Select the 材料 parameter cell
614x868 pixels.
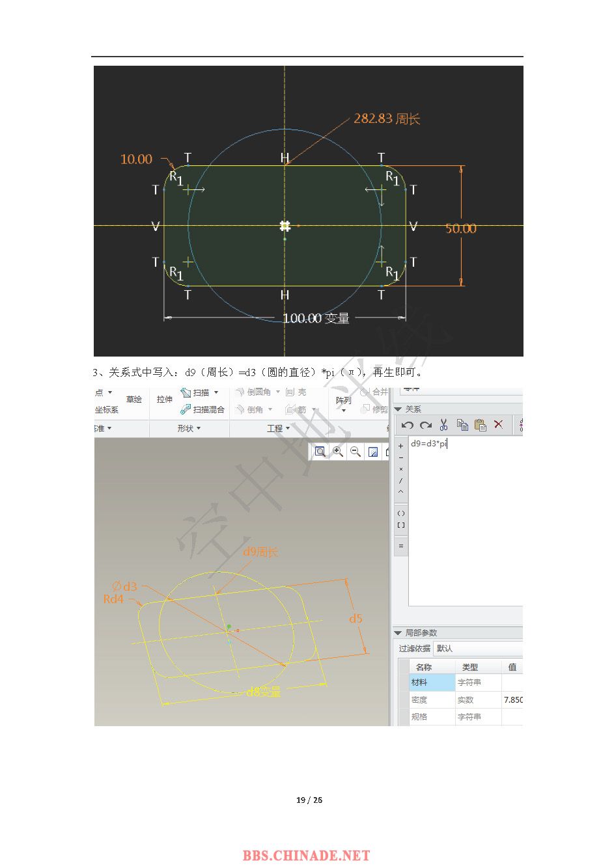click(x=432, y=683)
